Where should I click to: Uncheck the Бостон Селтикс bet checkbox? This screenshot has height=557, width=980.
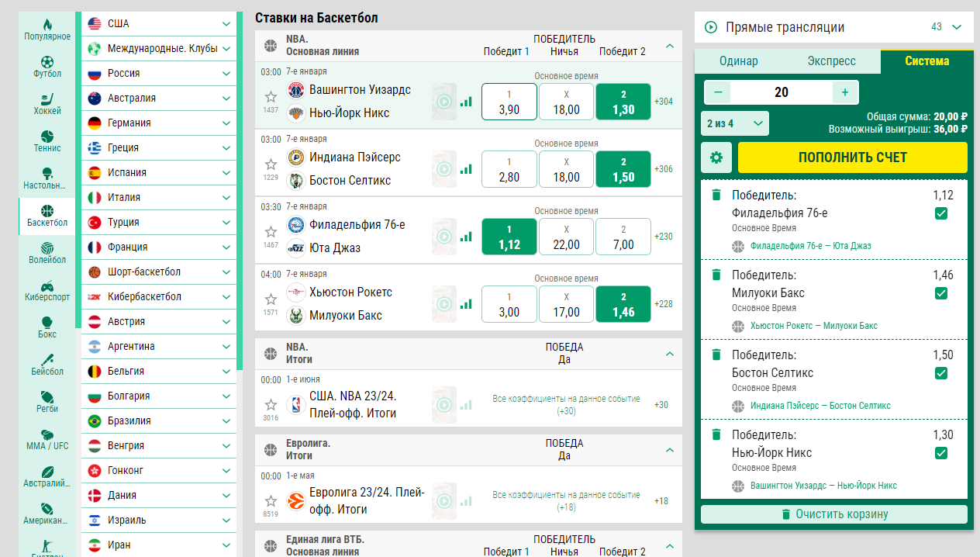pos(941,373)
